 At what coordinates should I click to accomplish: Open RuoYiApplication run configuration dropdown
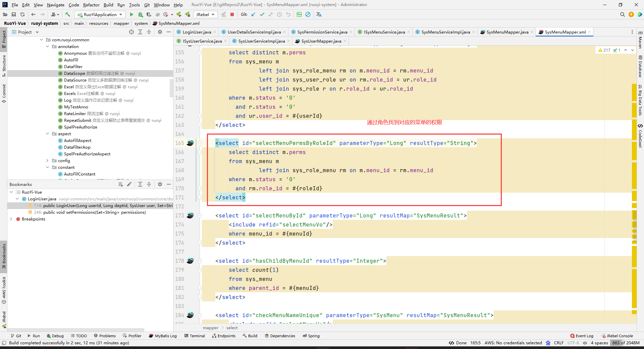point(100,14)
